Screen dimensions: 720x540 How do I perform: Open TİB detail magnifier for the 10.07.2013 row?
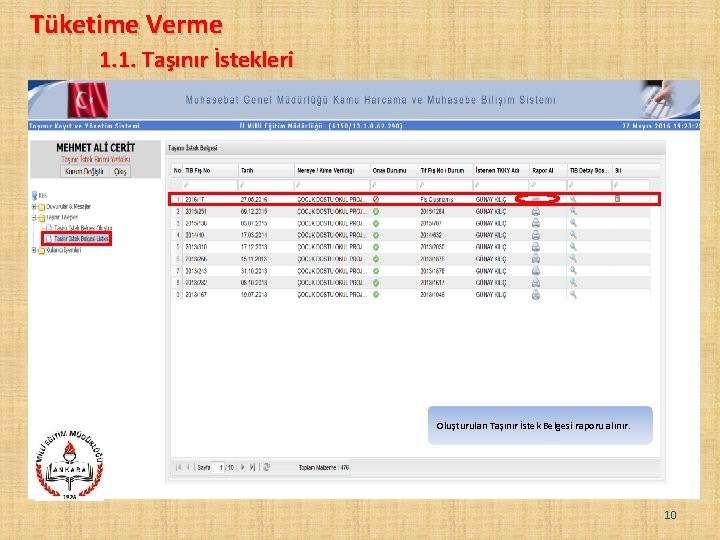point(573,294)
